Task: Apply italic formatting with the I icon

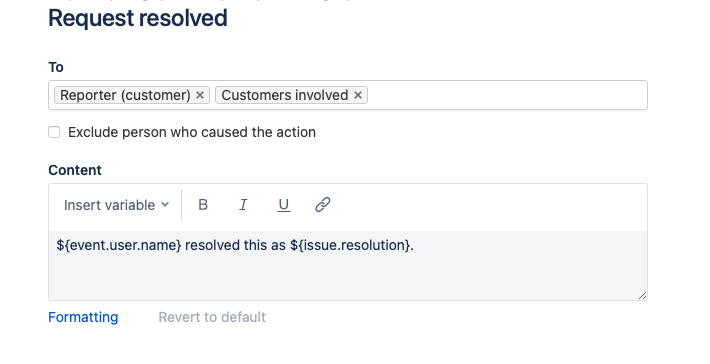Action: (243, 205)
